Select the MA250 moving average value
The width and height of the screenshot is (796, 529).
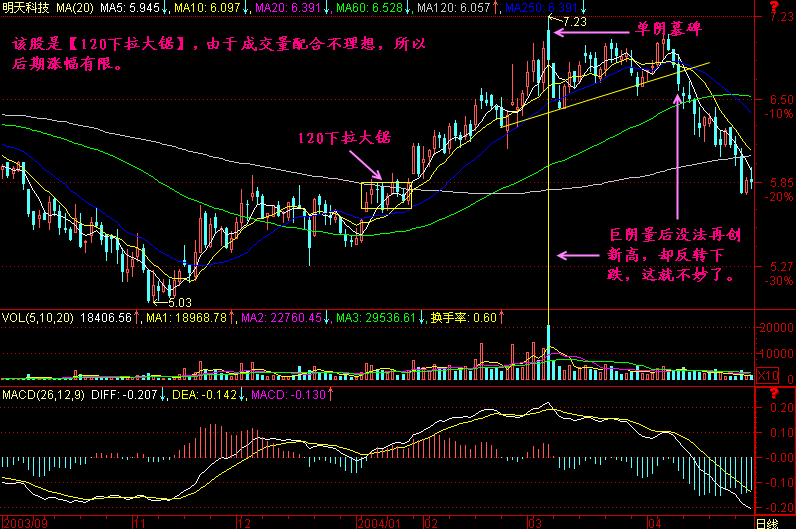click(518, 7)
